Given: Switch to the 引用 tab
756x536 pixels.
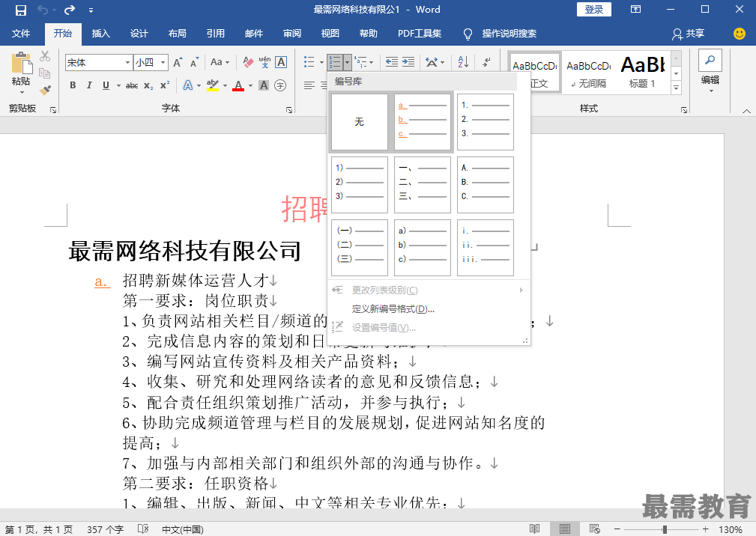Looking at the screenshot, I should [x=216, y=34].
